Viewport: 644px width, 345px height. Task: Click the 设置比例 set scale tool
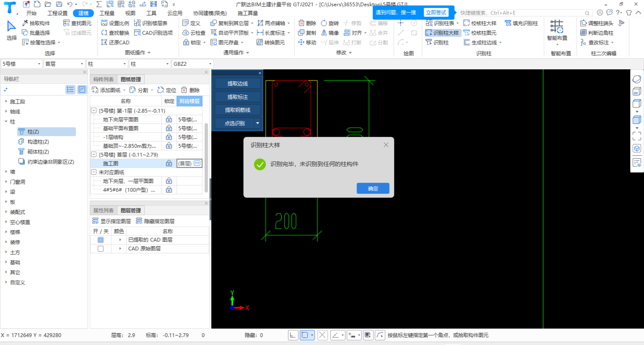coord(115,23)
